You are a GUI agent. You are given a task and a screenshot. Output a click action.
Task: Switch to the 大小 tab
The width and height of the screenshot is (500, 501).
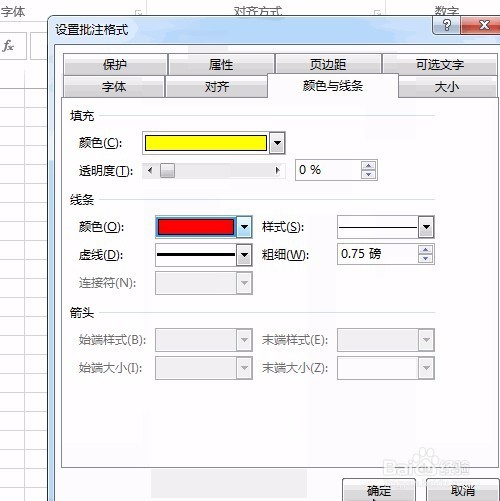pyautogui.click(x=447, y=86)
